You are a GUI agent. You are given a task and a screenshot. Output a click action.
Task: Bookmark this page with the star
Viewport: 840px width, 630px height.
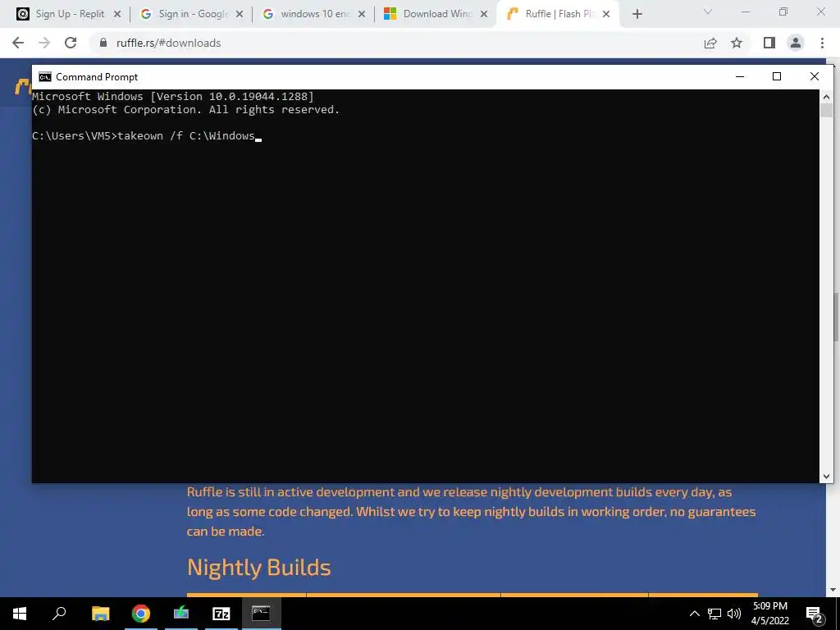pos(737,43)
